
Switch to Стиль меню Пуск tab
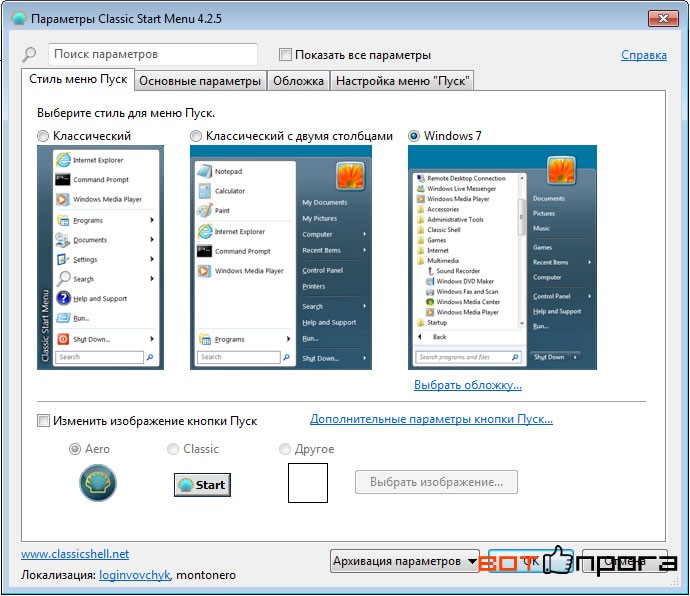coord(78,79)
